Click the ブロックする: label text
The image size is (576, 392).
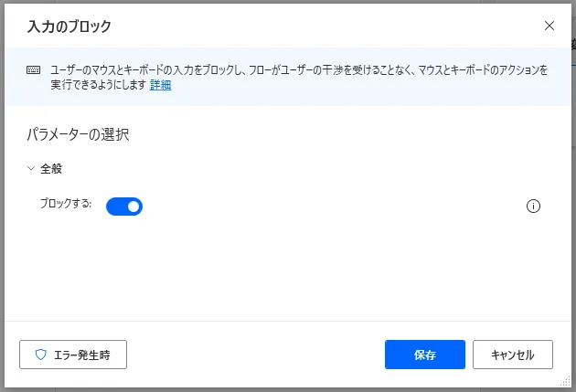click(x=66, y=204)
